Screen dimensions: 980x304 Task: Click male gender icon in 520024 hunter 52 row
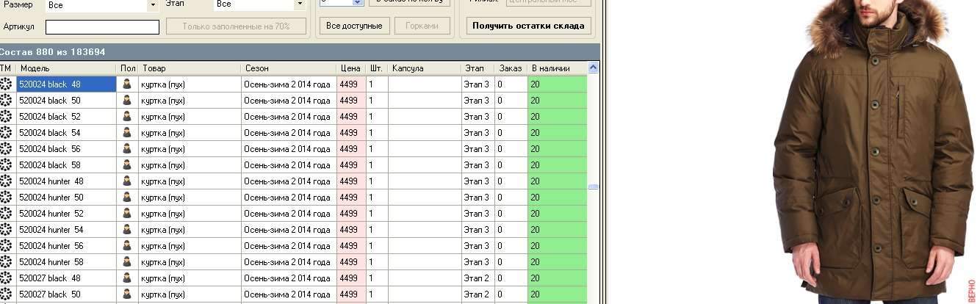pos(127,214)
